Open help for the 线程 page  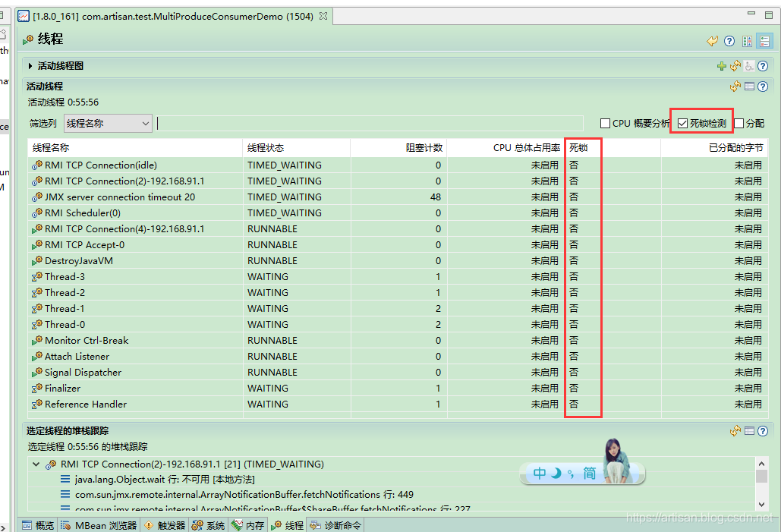[x=729, y=41]
